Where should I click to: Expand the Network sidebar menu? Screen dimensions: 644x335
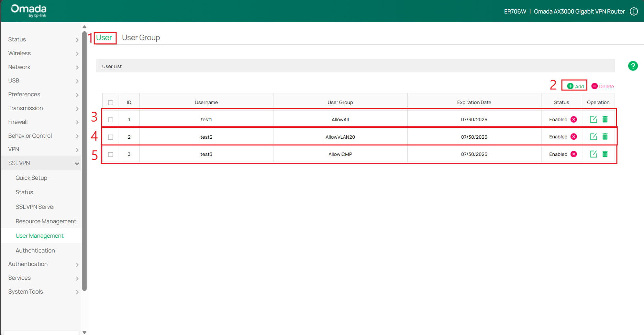(x=41, y=67)
